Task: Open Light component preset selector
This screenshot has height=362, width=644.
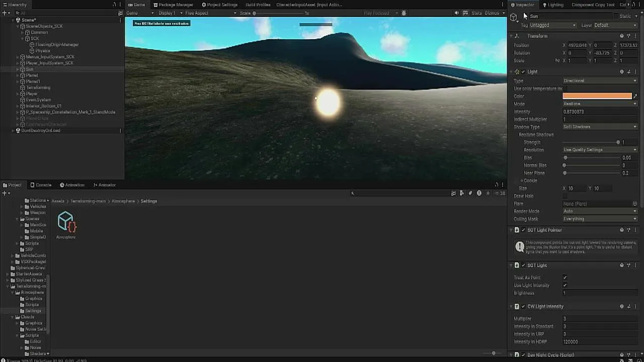Action: point(628,72)
